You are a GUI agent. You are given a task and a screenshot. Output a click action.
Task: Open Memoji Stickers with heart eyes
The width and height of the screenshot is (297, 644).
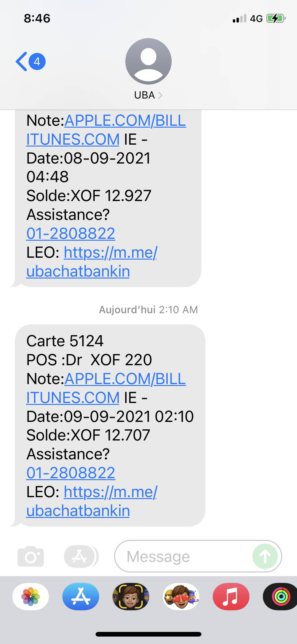181,597
